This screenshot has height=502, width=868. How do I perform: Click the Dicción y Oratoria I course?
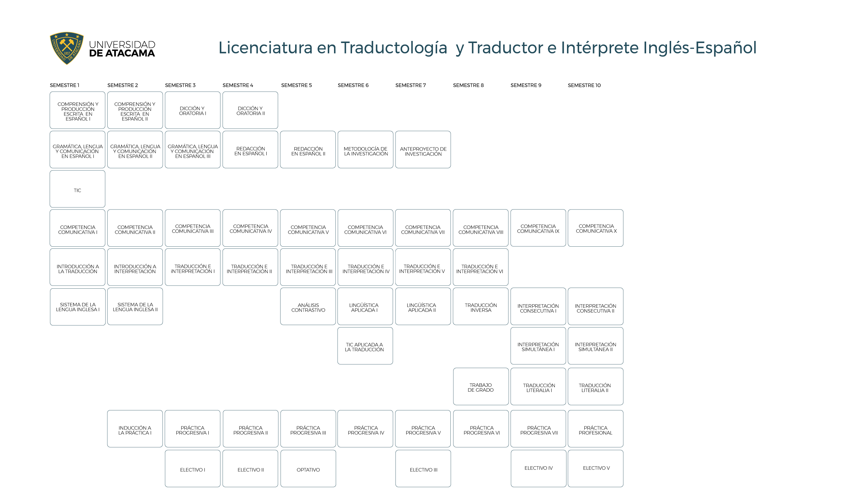[193, 110]
